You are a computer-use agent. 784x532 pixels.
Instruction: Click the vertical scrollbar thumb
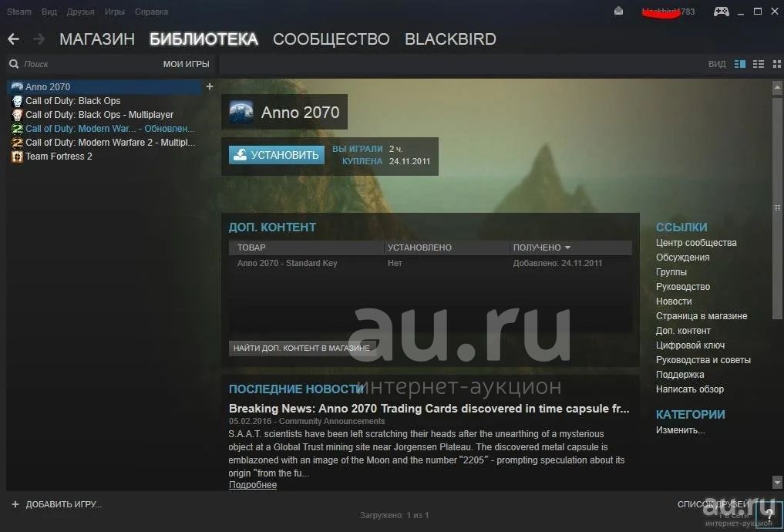click(777, 207)
